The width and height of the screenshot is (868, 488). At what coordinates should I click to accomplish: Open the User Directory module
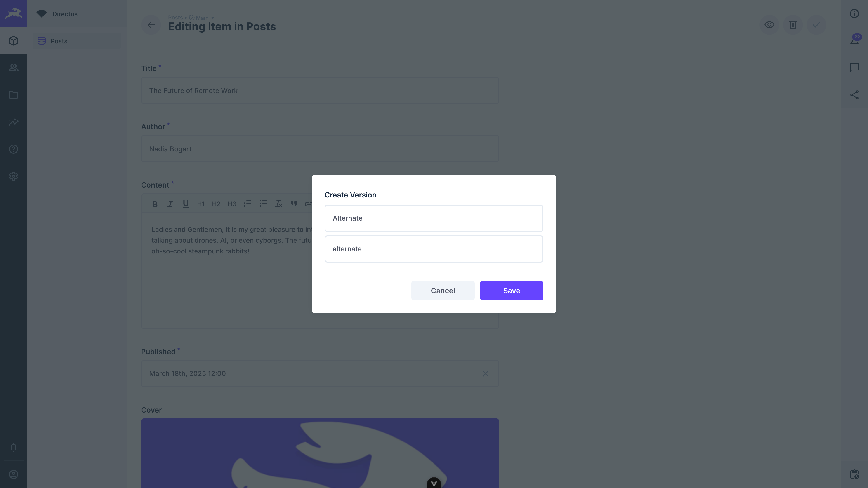14,68
